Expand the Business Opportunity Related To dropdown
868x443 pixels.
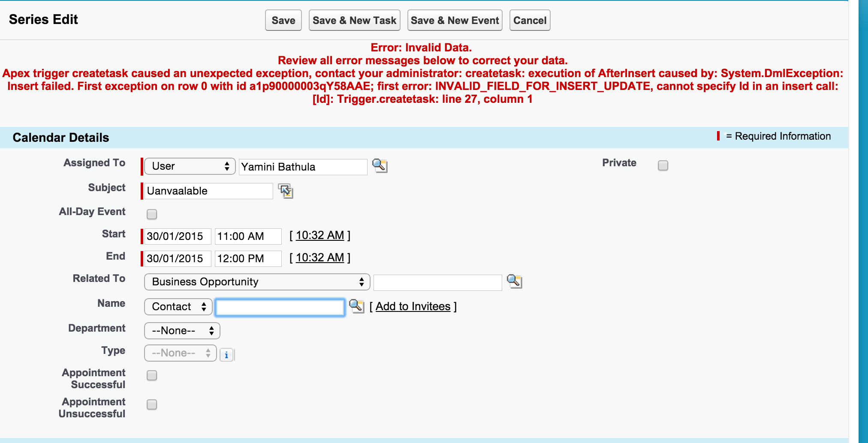coord(257,282)
